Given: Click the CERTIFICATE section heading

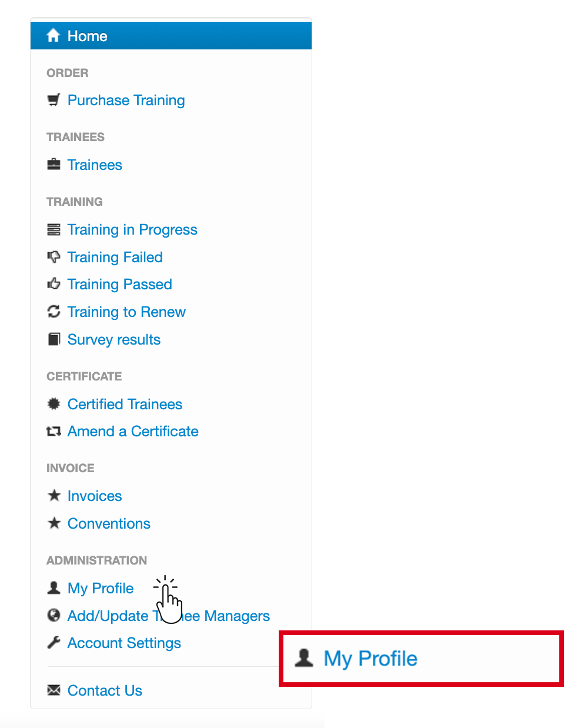Looking at the screenshot, I should pos(84,376).
